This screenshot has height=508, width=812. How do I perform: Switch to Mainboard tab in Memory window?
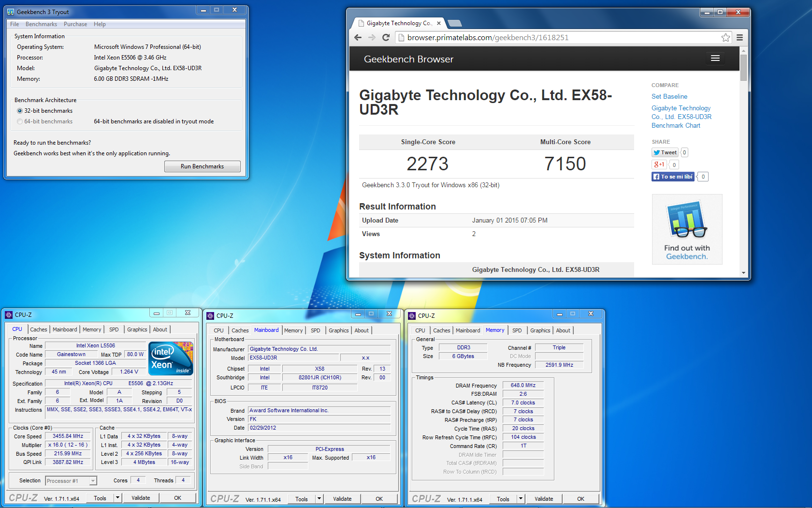coord(468,330)
